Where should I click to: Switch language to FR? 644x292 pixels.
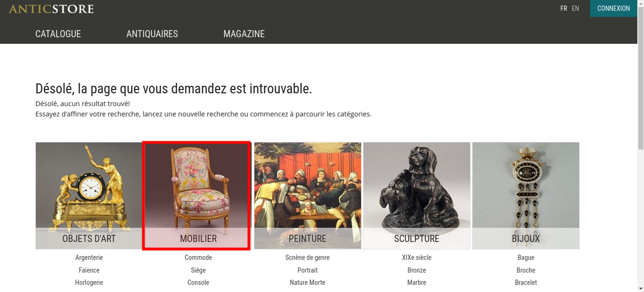point(563,8)
